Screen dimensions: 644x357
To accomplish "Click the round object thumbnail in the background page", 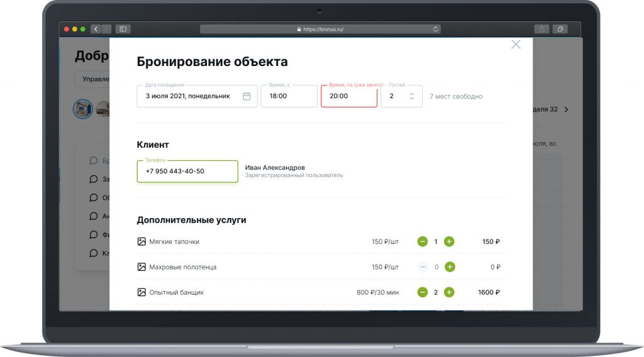I will tap(82, 109).
